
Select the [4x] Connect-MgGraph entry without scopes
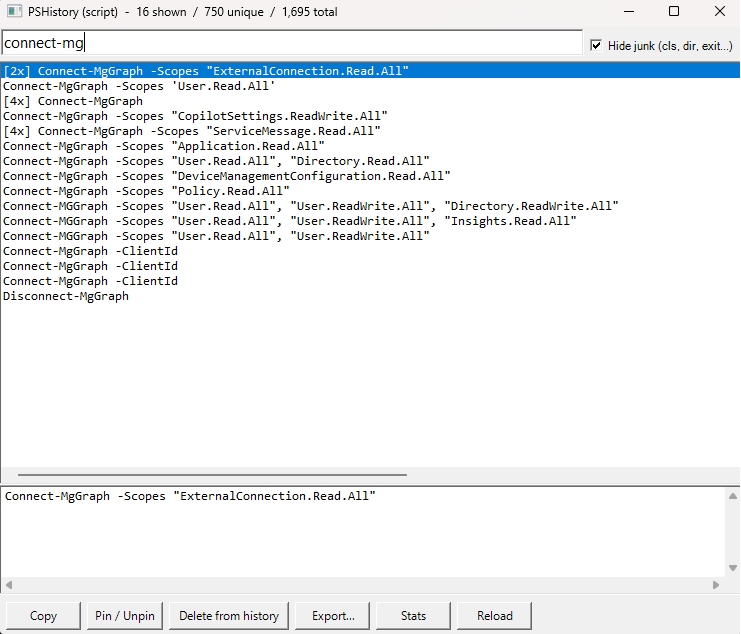[x=370, y=101]
